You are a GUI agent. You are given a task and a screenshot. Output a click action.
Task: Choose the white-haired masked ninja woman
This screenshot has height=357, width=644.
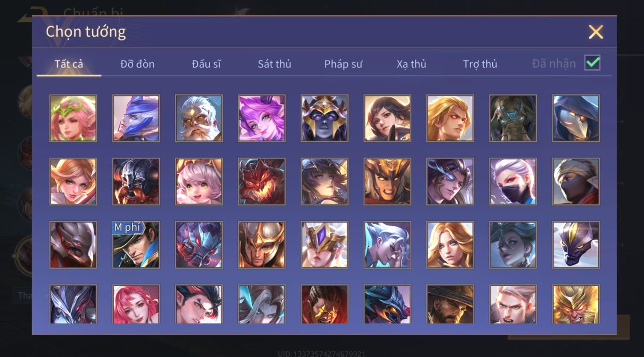pyautogui.click(x=513, y=181)
